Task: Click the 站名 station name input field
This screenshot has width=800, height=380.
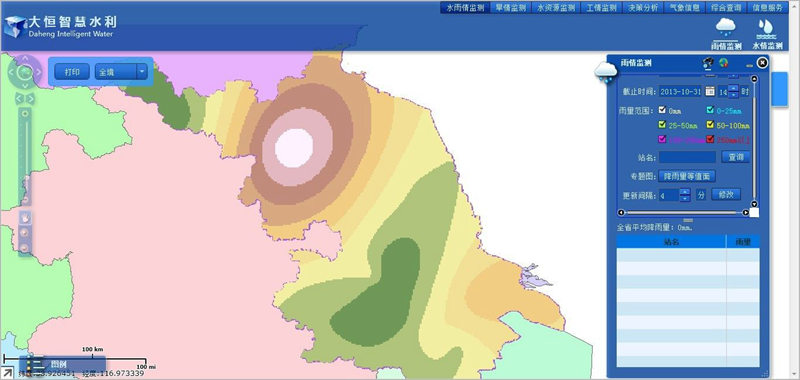Action: pos(687,157)
